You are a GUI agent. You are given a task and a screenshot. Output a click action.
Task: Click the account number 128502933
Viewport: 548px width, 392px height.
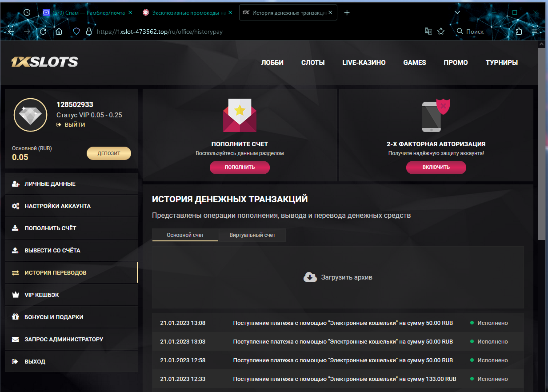[75, 105]
